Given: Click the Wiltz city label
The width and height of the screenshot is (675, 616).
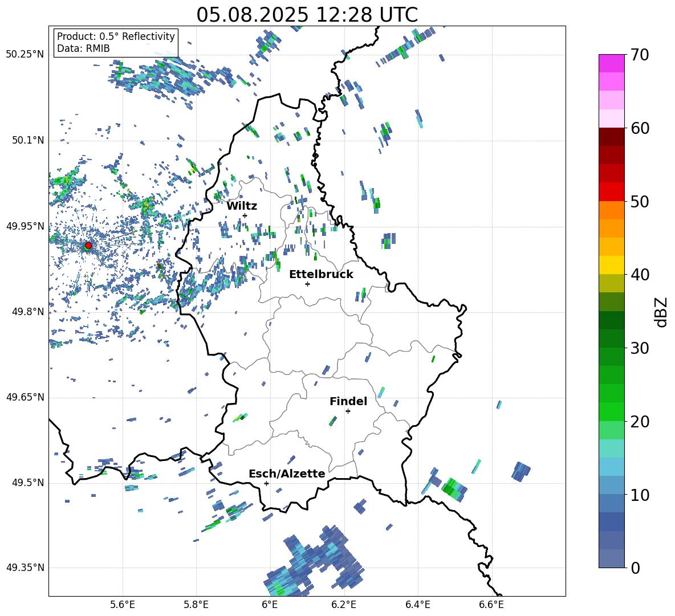Looking at the screenshot, I should 242,206.
